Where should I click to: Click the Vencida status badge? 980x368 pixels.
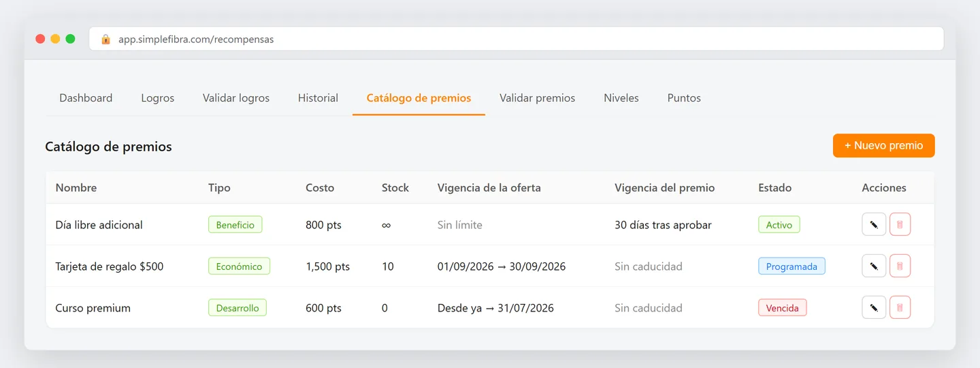click(783, 308)
